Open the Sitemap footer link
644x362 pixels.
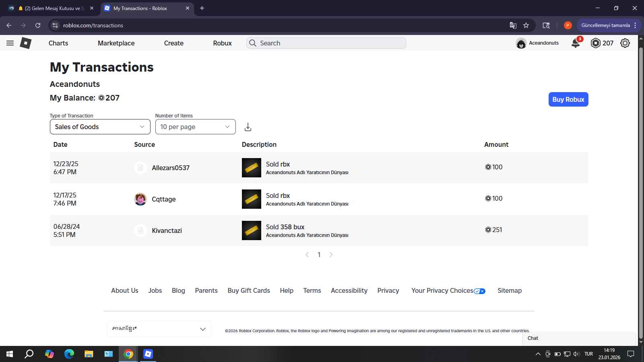click(510, 290)
